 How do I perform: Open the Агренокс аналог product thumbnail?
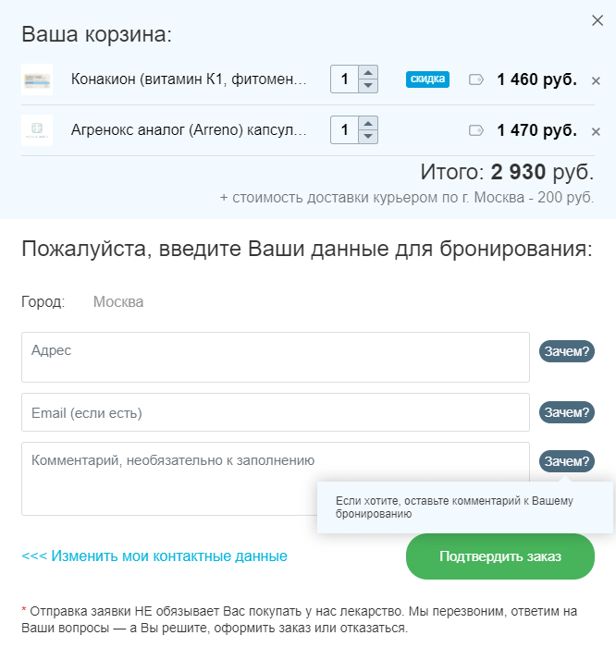click(37, 130)
